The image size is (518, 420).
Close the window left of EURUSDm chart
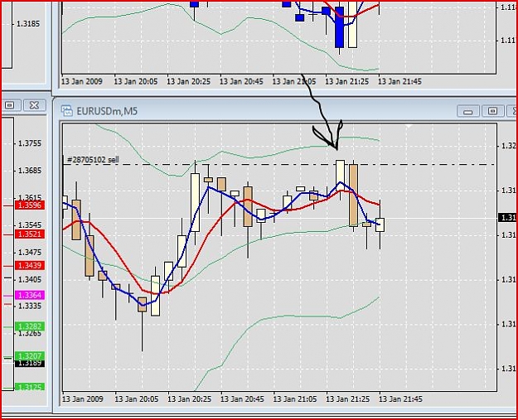[34, 105]
